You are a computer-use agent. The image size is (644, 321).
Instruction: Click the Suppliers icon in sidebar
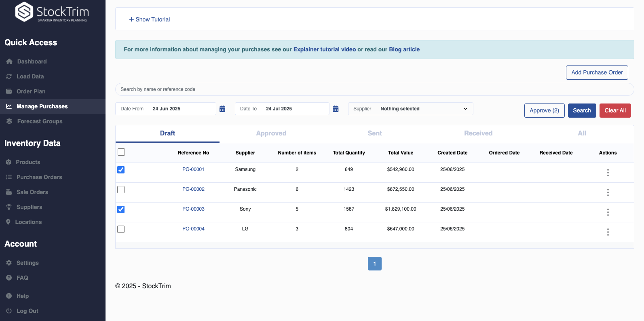(x=9, y=207)
